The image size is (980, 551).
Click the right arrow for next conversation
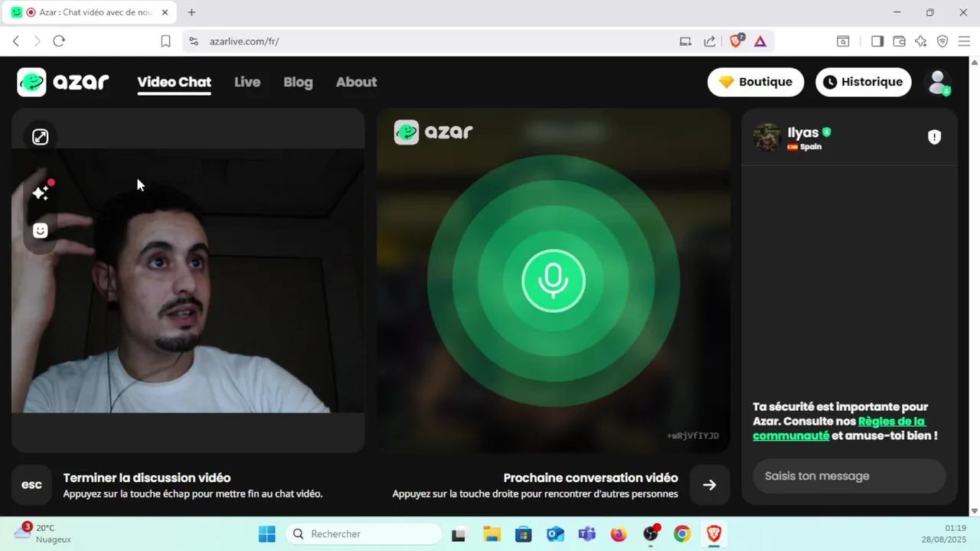pos(710,484)
